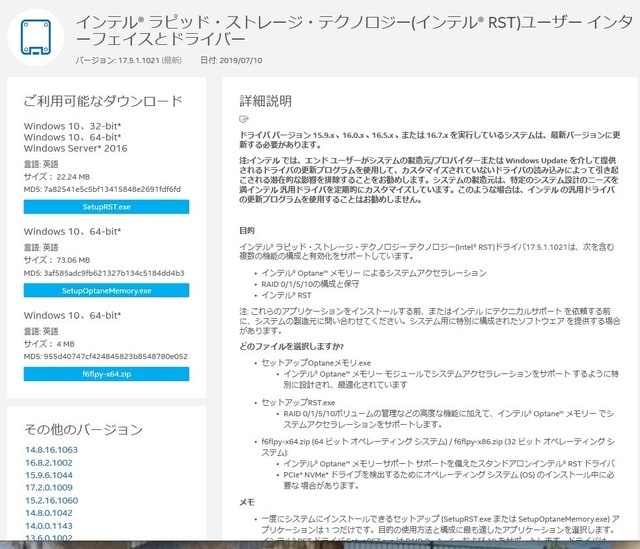The image size is (640, 549).
Task: Open version 14.0.0.1143 link
Action: click(49, 526)
